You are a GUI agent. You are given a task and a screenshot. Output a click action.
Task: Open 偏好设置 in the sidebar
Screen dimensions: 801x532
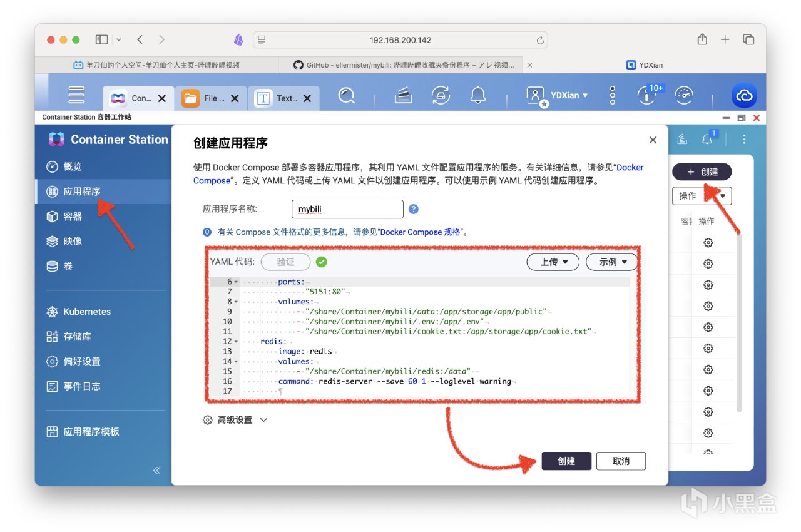(x=103, y=362)
